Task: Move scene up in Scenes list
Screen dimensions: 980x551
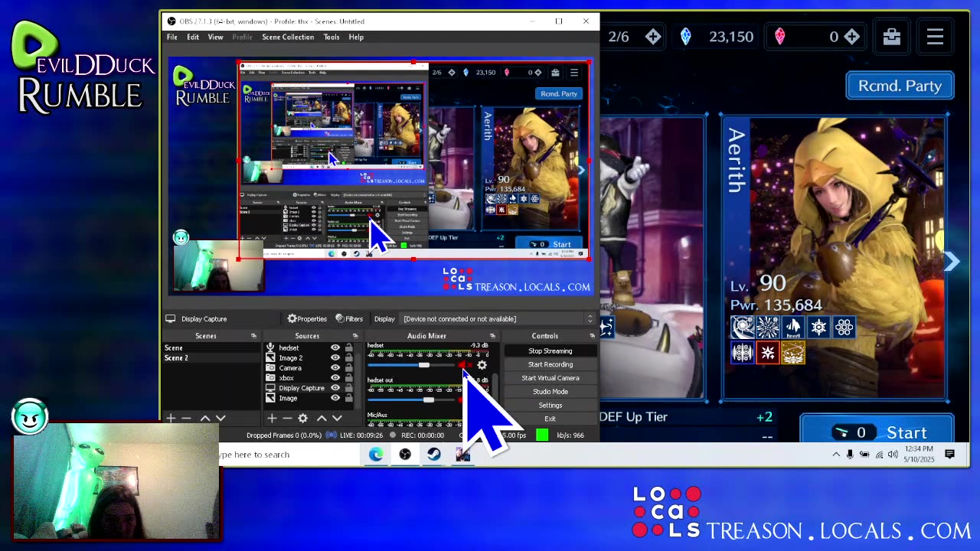Action: (205, 418)
